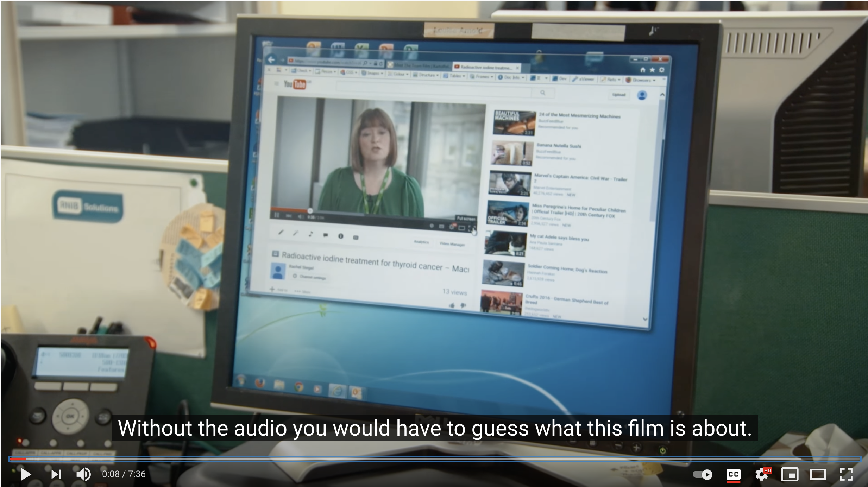Screen dimensions: 868x487
Task: Click the hamburger menu beside the YouTube logo
Action: pyautogui.click(x=277, y=84)
